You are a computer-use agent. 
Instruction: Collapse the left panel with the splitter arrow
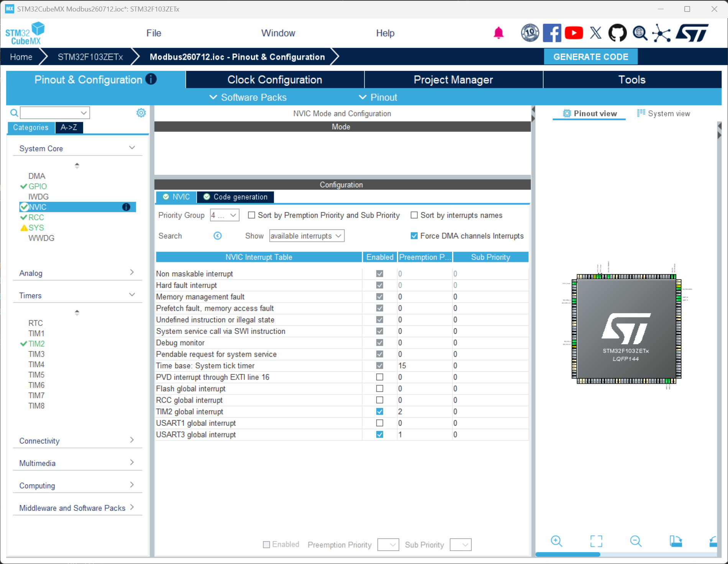click(x=533, y=110)
